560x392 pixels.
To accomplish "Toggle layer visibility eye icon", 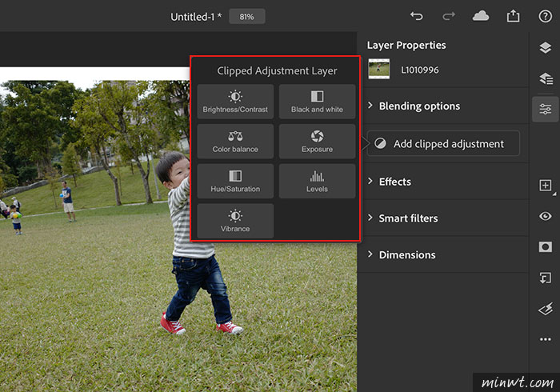I will (546, 216).
